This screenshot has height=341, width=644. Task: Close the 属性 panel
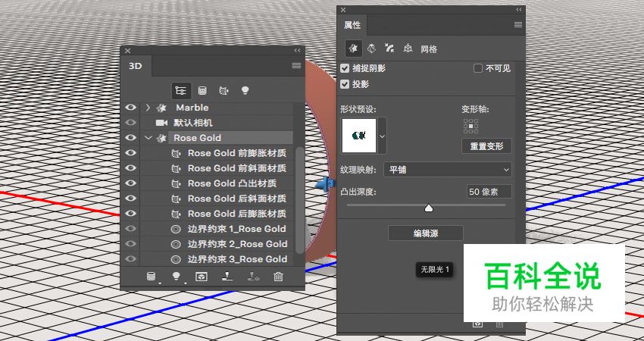343,9
